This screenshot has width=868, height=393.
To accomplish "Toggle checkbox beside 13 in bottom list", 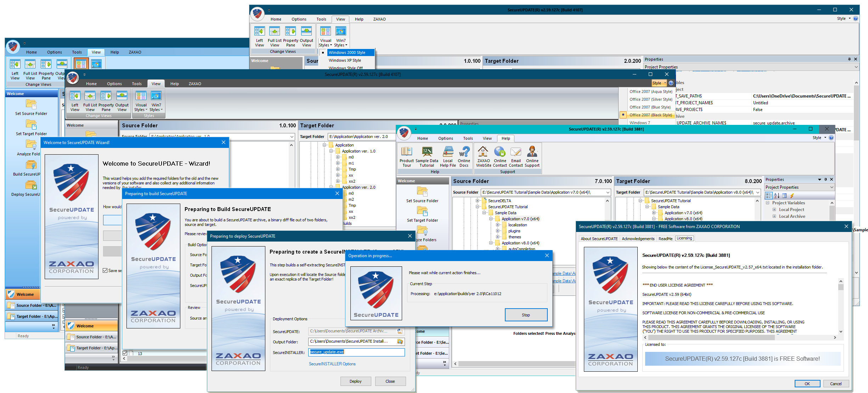I will tap(125, 353).
